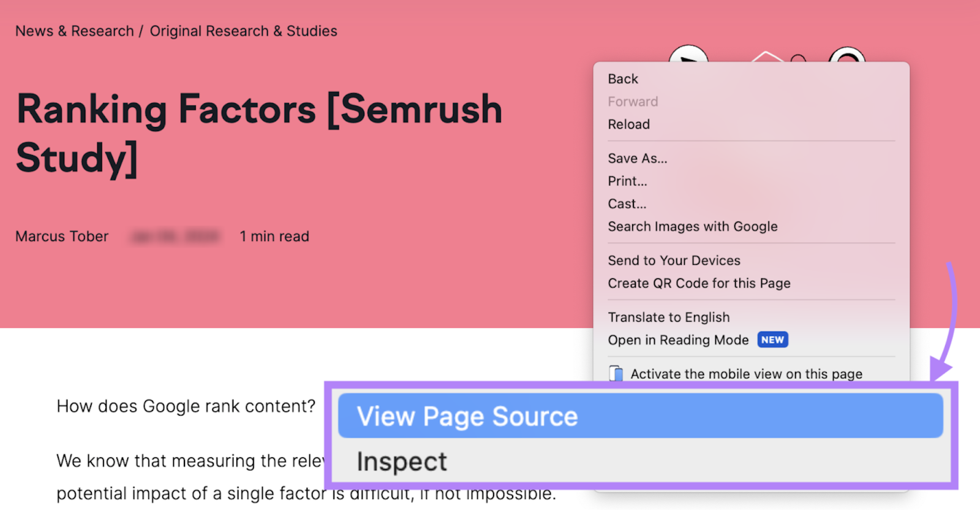
Task: Select "Save As..." from the context menu
Action: (x=637, y=158)
